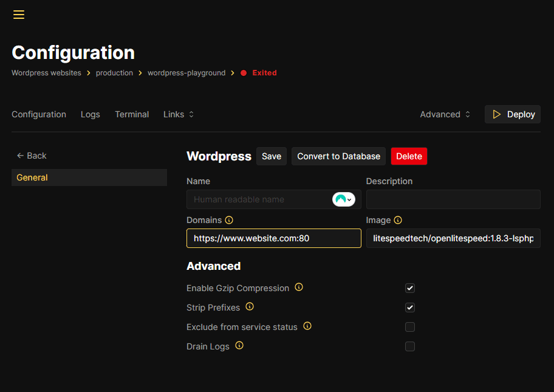This screenshot has height=392, width=554.
Task: Click the Wordpress heading
Action: coord(219,156)
